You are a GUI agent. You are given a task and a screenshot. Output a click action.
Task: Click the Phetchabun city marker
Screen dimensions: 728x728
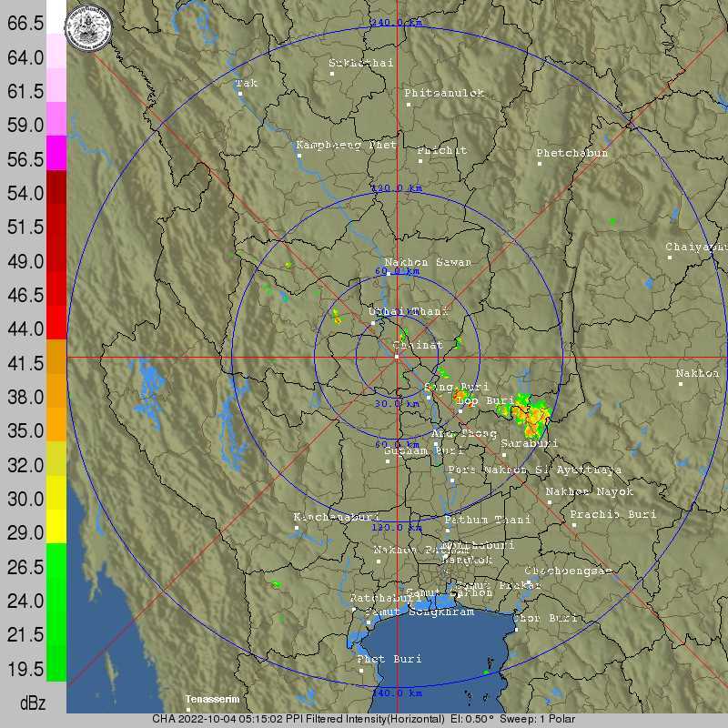click(x=539, y=164)
